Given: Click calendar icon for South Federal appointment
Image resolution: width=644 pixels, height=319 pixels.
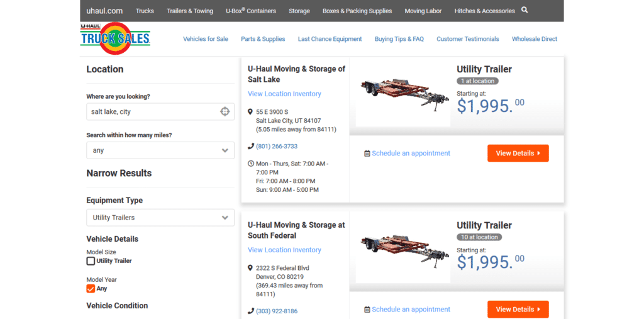Looking at the screenshot, I should pos(367,310).
